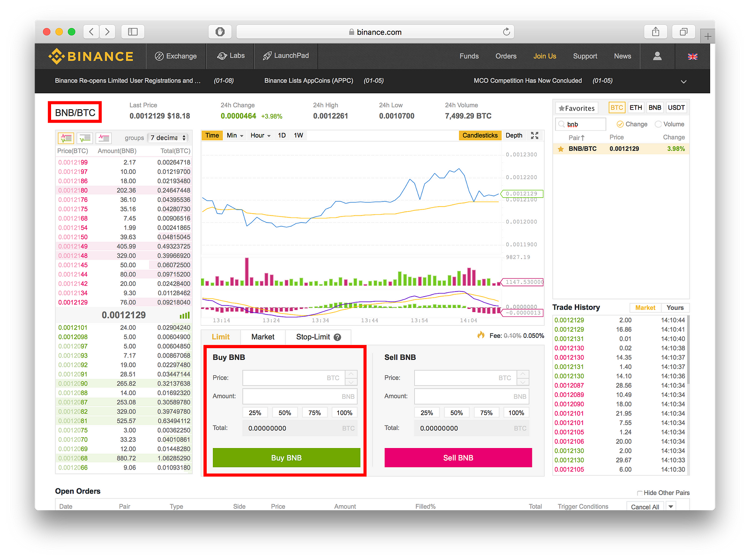
Task: Adjust the Sell price stepper arrows
Action: (523, 378)
